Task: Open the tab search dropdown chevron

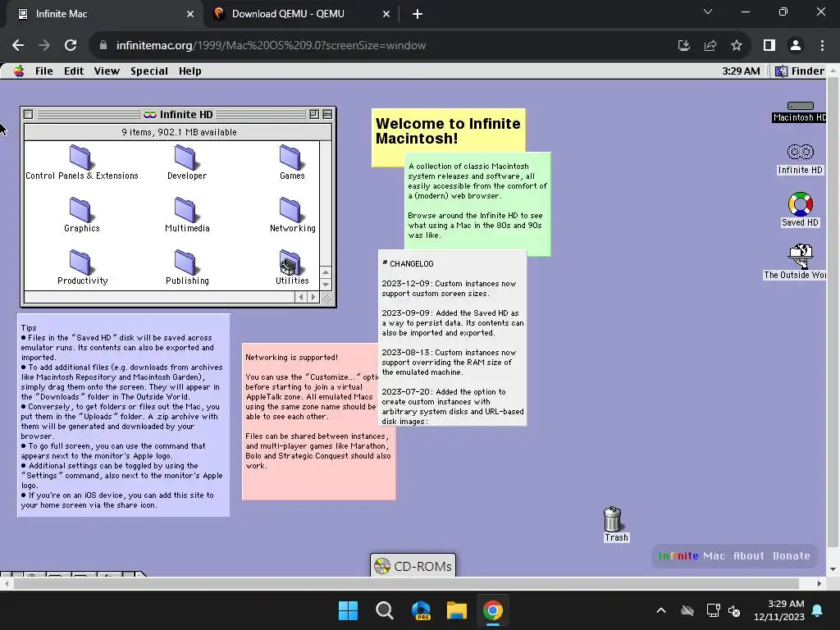Action: 708,11
